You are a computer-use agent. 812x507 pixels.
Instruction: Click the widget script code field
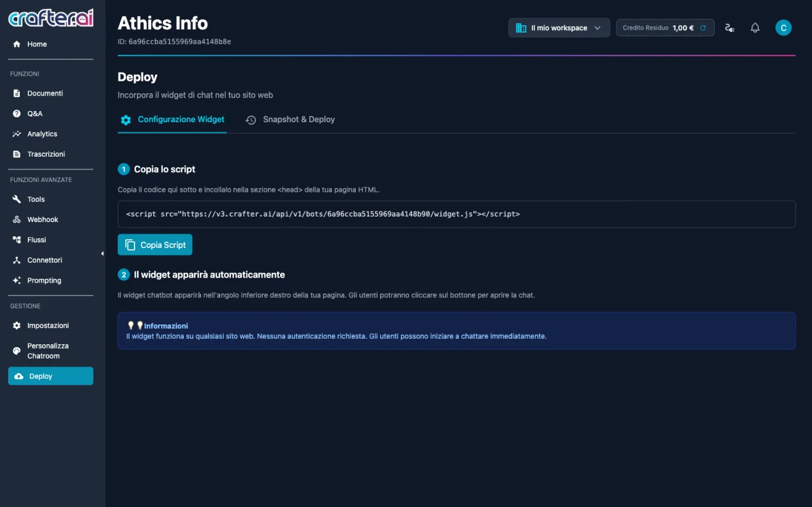click(457, 214)
